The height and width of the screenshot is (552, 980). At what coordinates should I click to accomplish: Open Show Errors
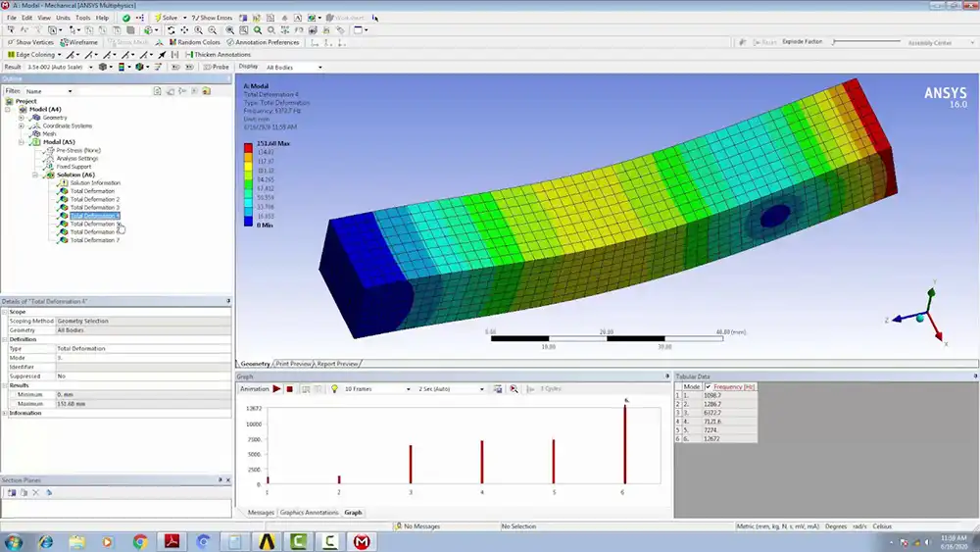(212, 18)
